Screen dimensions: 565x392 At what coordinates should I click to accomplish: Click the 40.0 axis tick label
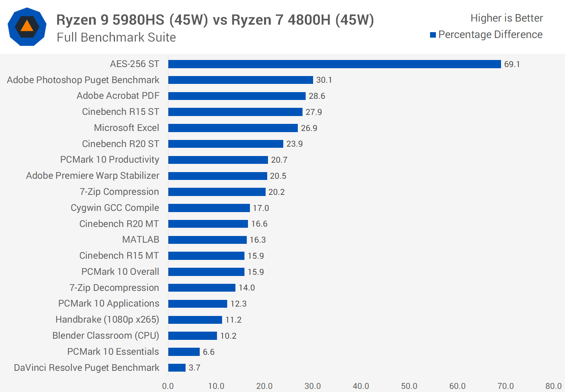(x=361, y=386)
